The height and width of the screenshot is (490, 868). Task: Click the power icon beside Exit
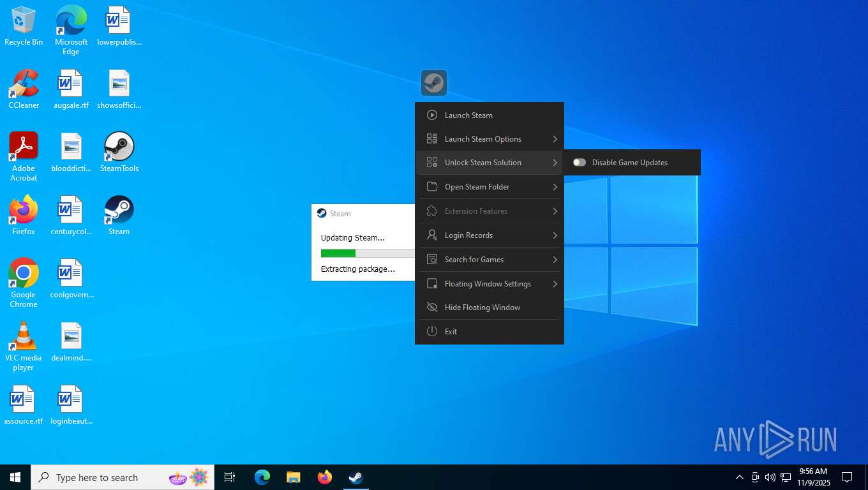point(432,332)
